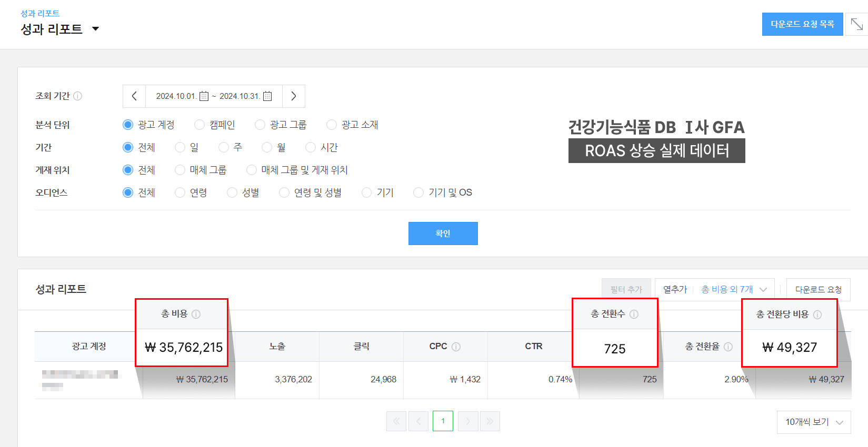Click the expand view arrow icon
This screenshot has height=447, width=868.
[x=856, y=24]
